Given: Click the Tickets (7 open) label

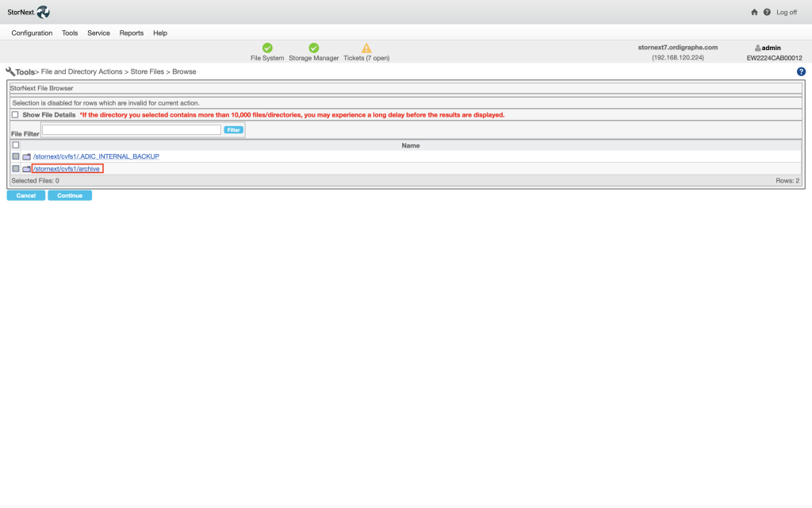Looking at the screenshot, I should pos(366,58).
